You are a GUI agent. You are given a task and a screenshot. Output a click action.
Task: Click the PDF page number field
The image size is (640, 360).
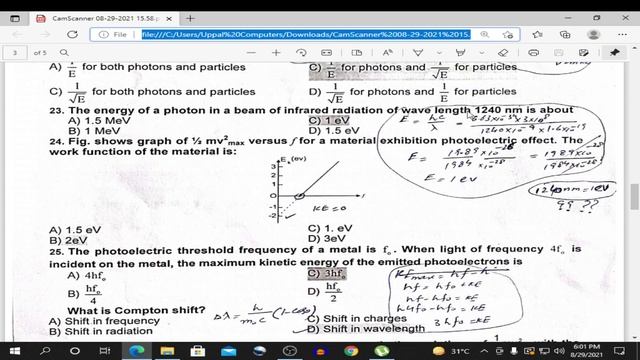[x=15, y=53]
